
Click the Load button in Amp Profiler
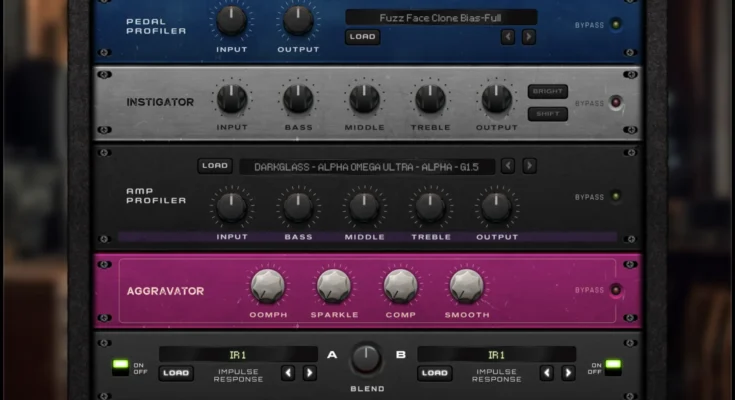tap(214, 166)
